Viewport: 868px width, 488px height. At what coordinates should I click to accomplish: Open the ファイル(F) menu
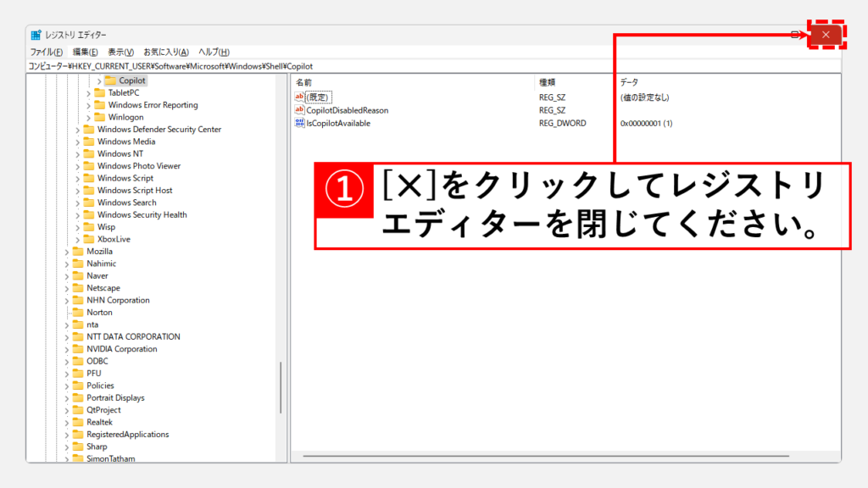[x=47, y=52]
